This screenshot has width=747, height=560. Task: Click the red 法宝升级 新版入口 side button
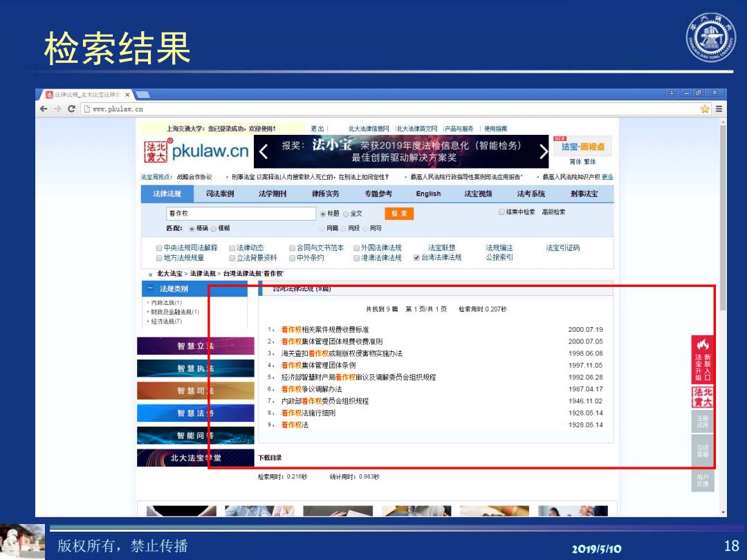coord(702,360)
